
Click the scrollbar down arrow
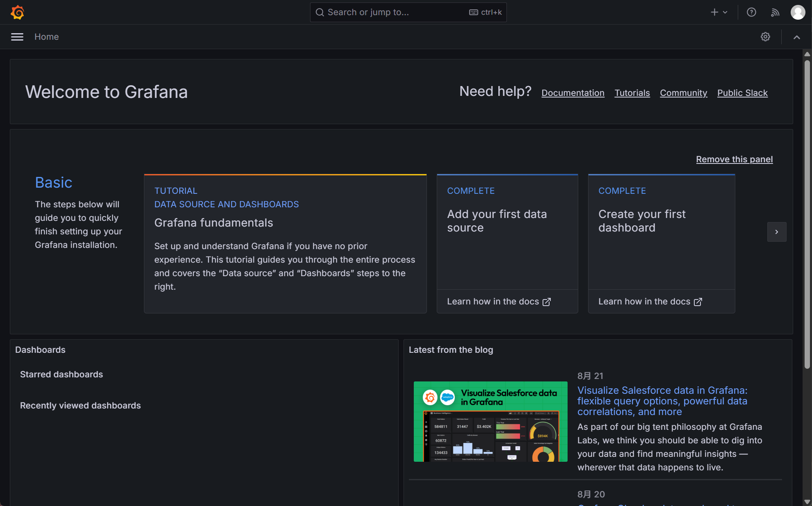pos(807,501)
